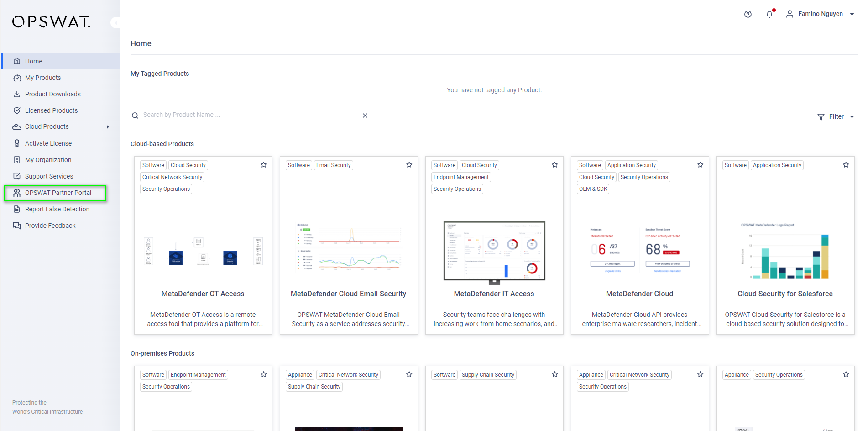Click the Filter label
The width and height of the screenshot is (868, 431).
coord(836,117)
